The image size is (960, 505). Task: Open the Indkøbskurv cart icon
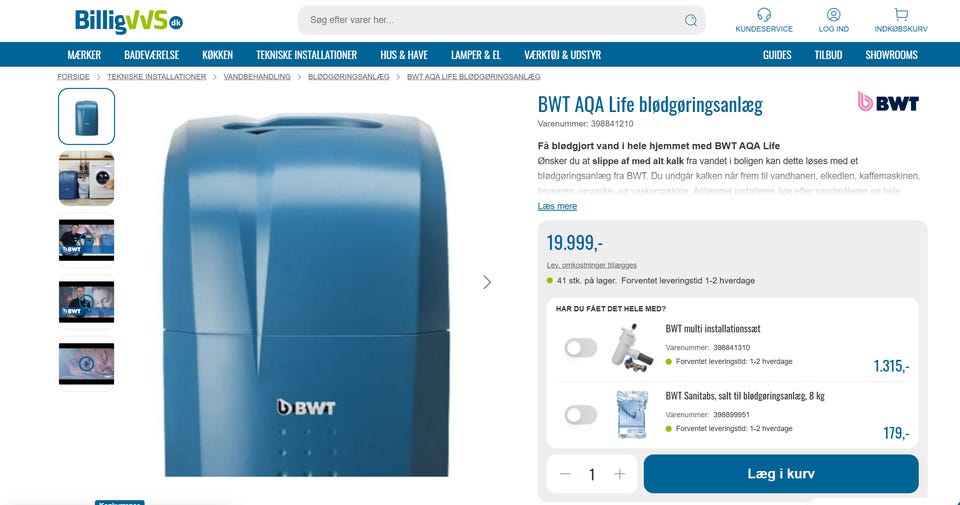tap(901, 15)
